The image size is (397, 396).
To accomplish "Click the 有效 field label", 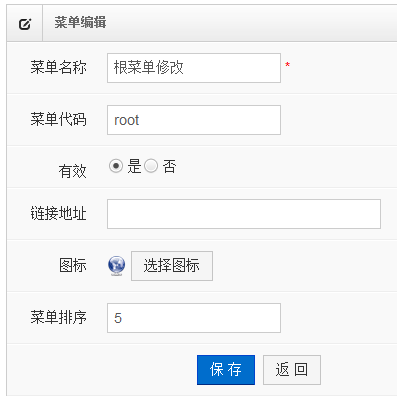I will click(x=72, y=171).
